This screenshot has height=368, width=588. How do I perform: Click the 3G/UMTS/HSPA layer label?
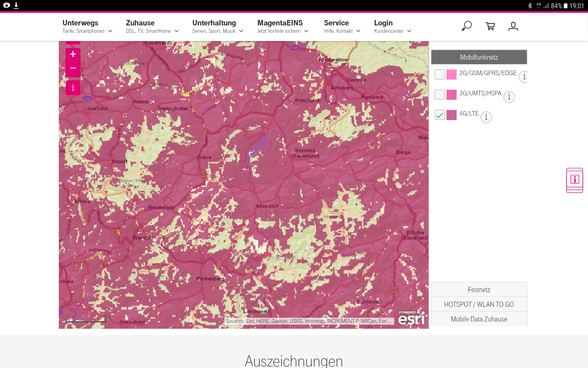click(480, 93)
